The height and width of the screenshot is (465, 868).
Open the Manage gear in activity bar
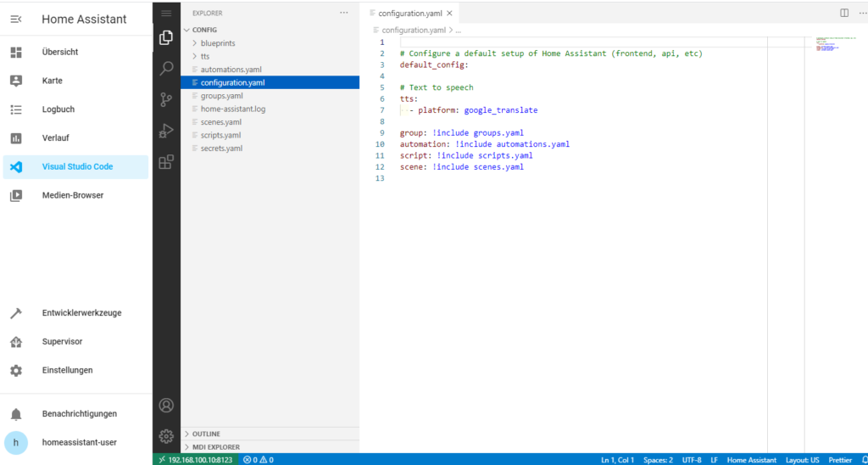coord(166,436)
